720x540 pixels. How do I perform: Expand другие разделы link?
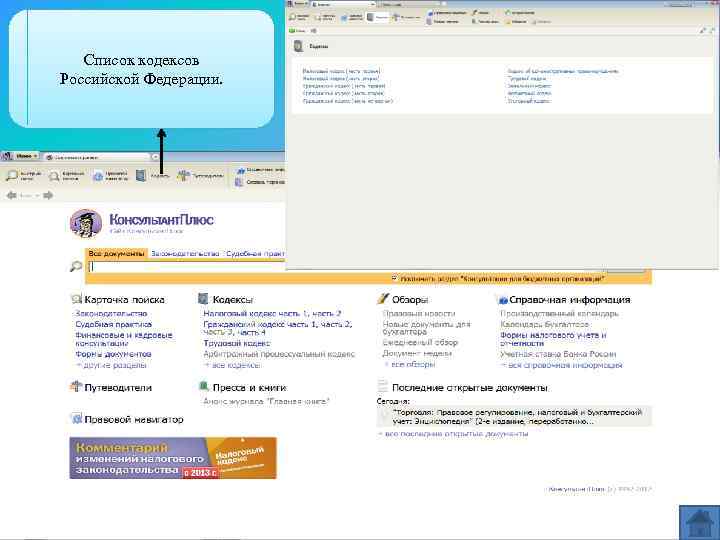[x=111, y=365]
